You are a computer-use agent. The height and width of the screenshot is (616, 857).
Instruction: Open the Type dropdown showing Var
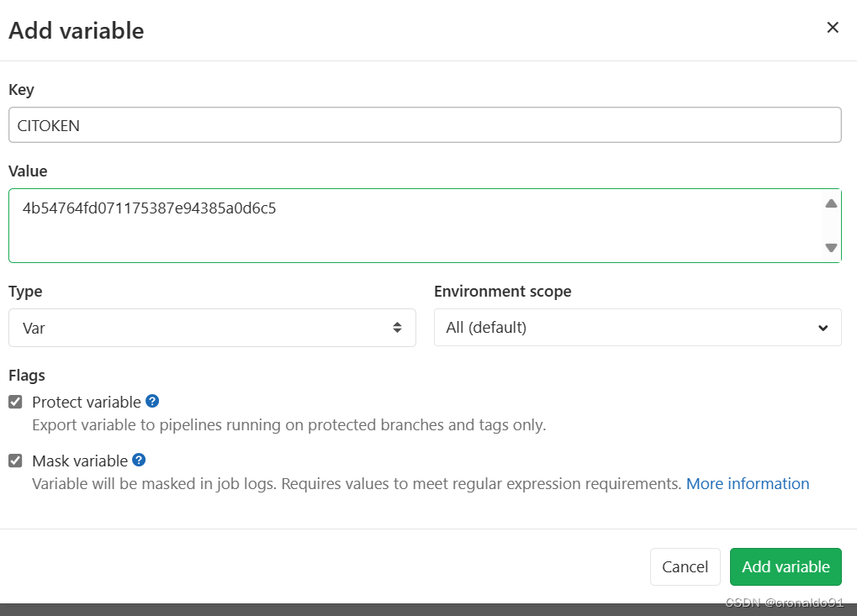coord(212,328)
